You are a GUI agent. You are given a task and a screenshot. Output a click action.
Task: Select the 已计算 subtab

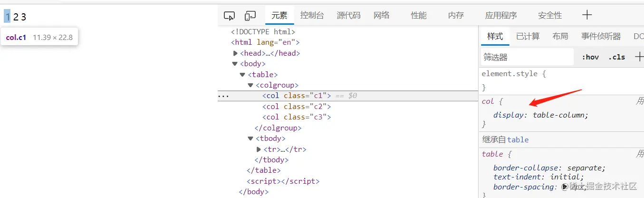point(528,36)
